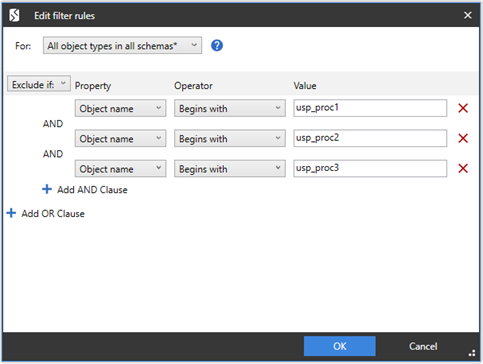Close the Edit filter rules dialog
The height and width of the screenshot is (364, 483).
[468, 15]
